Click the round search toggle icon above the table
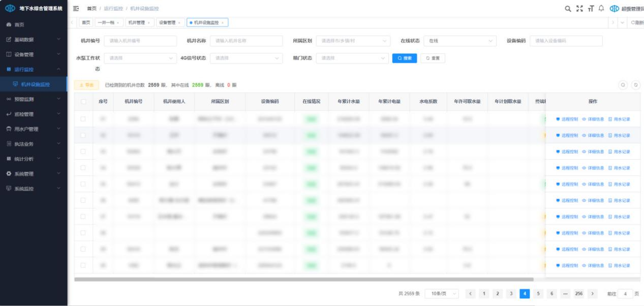Screen dimensions: 644x306 623,85
